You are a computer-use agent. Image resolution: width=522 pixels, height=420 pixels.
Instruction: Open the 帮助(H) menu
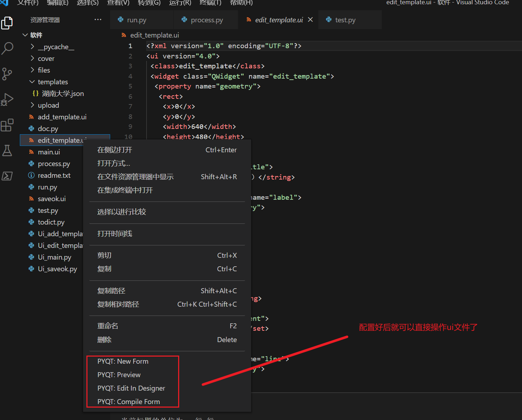[241, 2]
